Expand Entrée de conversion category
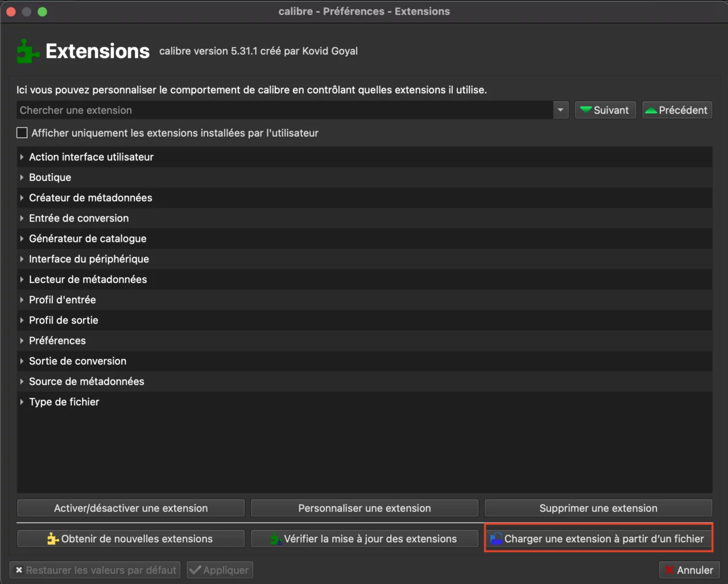This screenshot has height=584, width=728. pos(22,218)
